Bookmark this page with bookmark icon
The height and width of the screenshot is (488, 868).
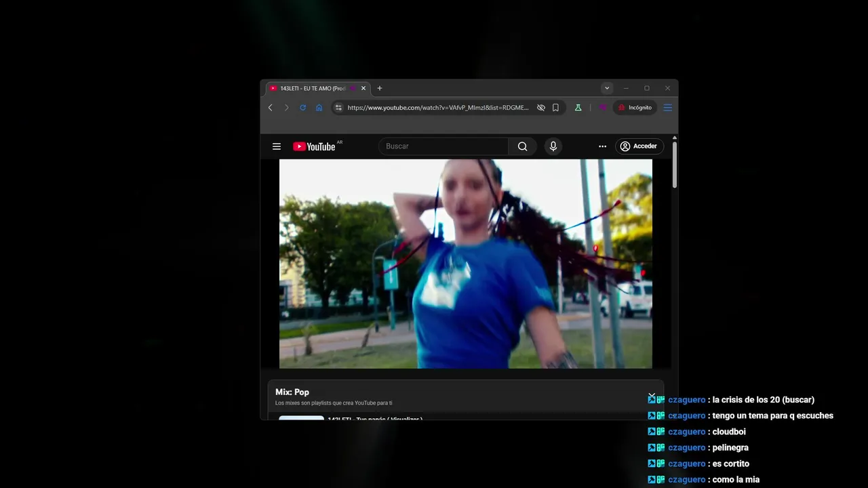tap(555, 108)
